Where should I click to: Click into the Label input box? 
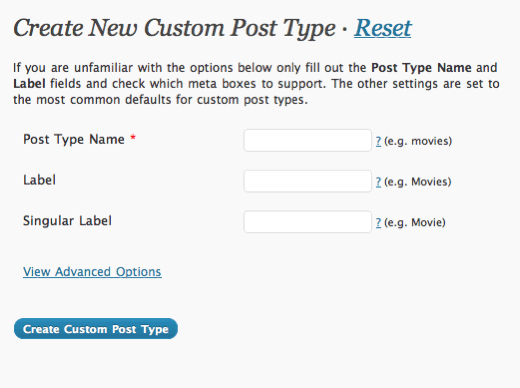pos(308,181)
